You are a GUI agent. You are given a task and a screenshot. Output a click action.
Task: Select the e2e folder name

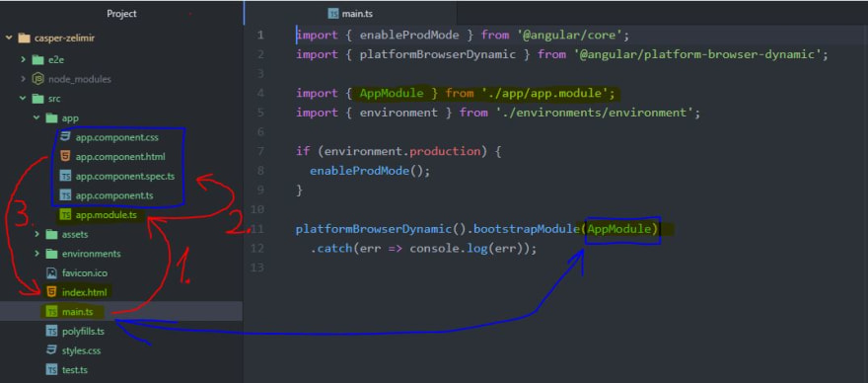click(x=56, y=60)
